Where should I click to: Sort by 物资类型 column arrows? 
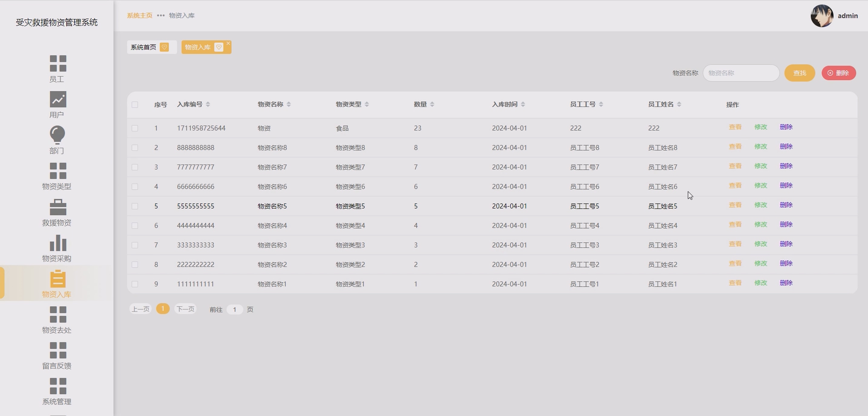pos(367,104)
